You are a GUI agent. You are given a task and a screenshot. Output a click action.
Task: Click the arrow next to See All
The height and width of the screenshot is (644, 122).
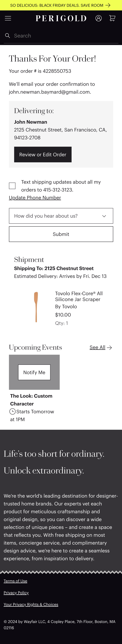point(109,348)
